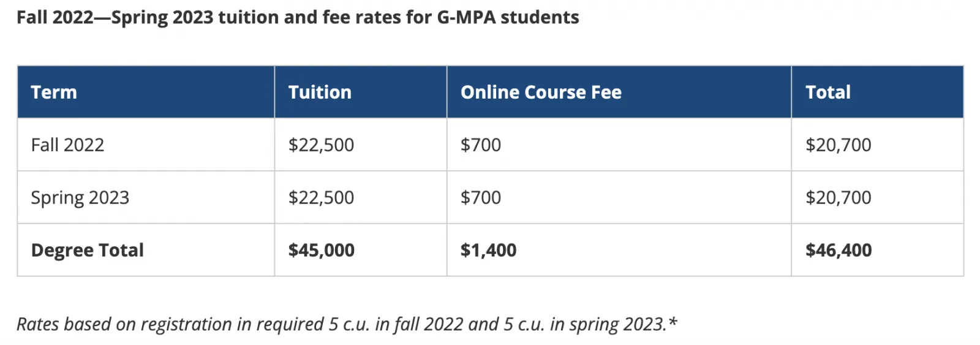Select the Tuition column header
Screen dimensions: 980x345
pos(320,93)
